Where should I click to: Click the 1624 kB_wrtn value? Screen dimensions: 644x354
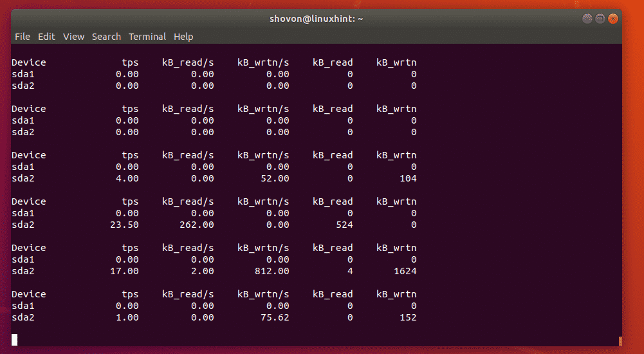click(x=405, y=271)
